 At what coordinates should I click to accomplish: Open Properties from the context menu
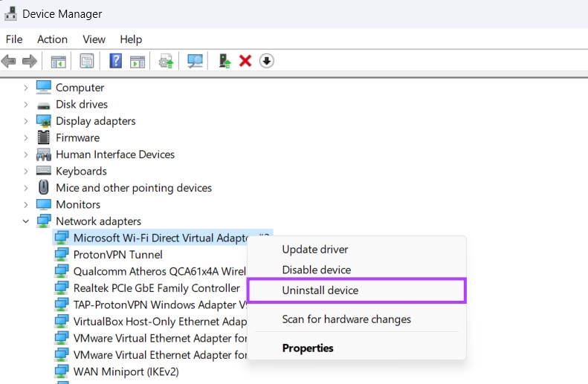(357, 348)
